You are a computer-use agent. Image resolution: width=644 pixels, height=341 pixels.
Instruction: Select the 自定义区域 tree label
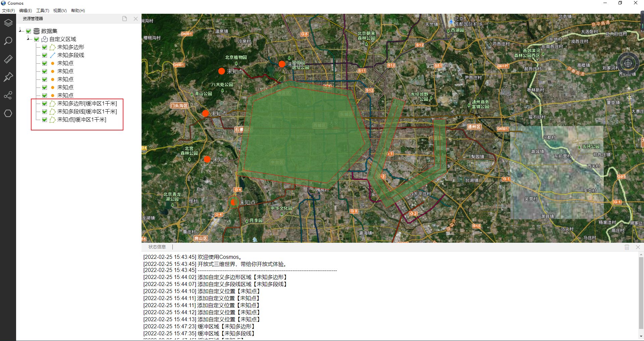pyautogui.click(x=63, y=39)
